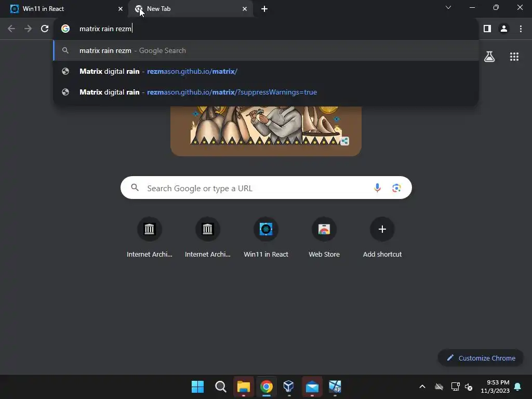Click Add shortcut tile
532x399 pixels.
(382, 237)
